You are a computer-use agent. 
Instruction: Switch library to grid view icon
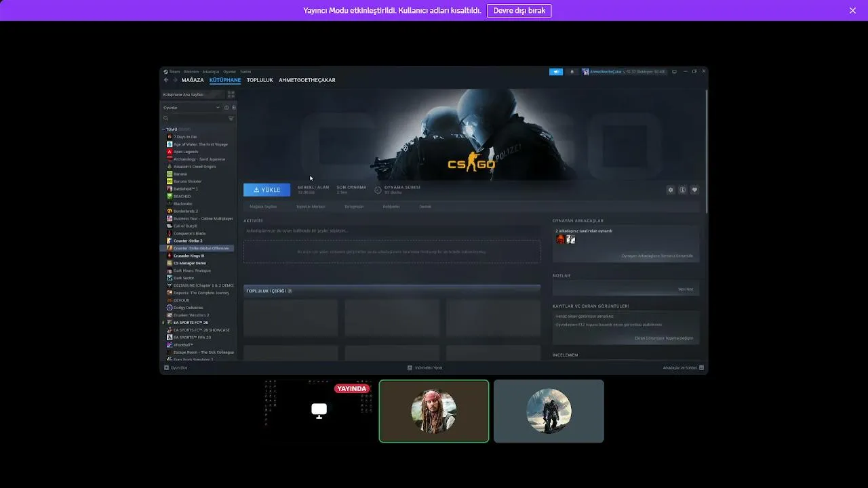231,95
